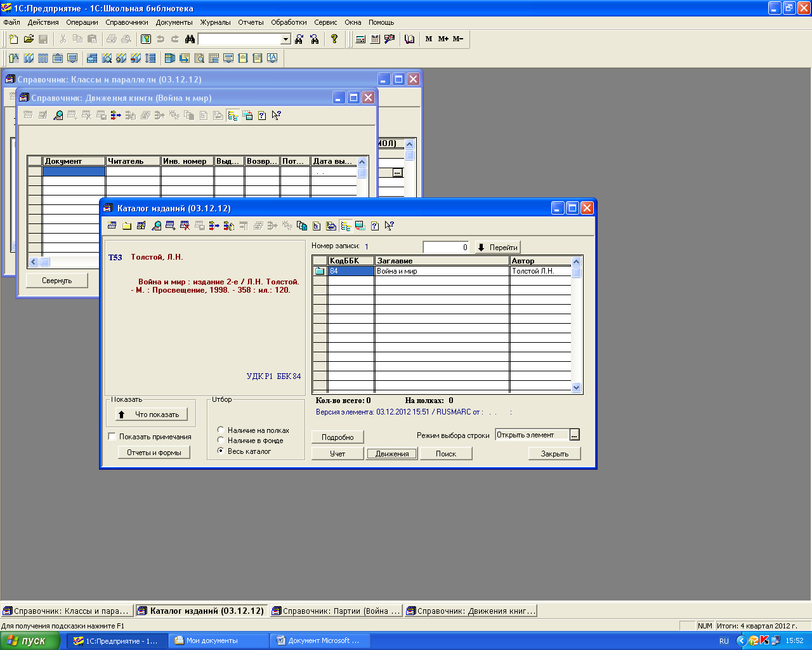Click the Отчеты и формы button
The height and width of the screenshot is (650, 812).
click(x=154, y=453)
